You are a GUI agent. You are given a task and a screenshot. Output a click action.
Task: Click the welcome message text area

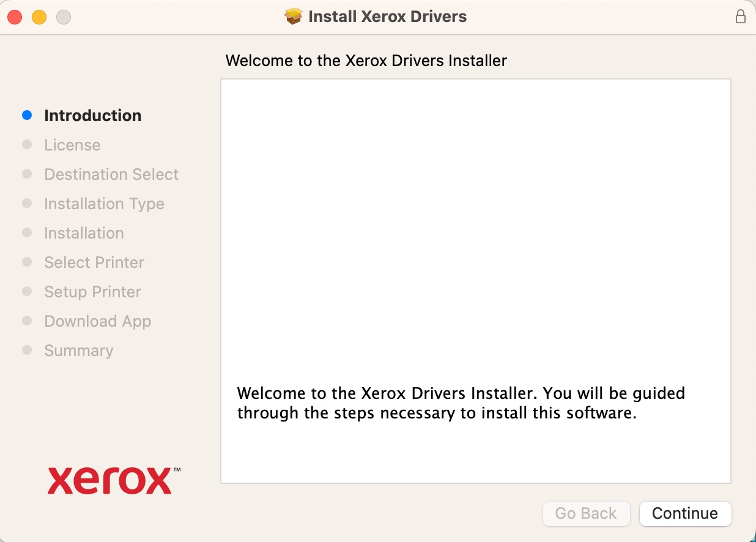pyautogui.click(x=461, y=403)
